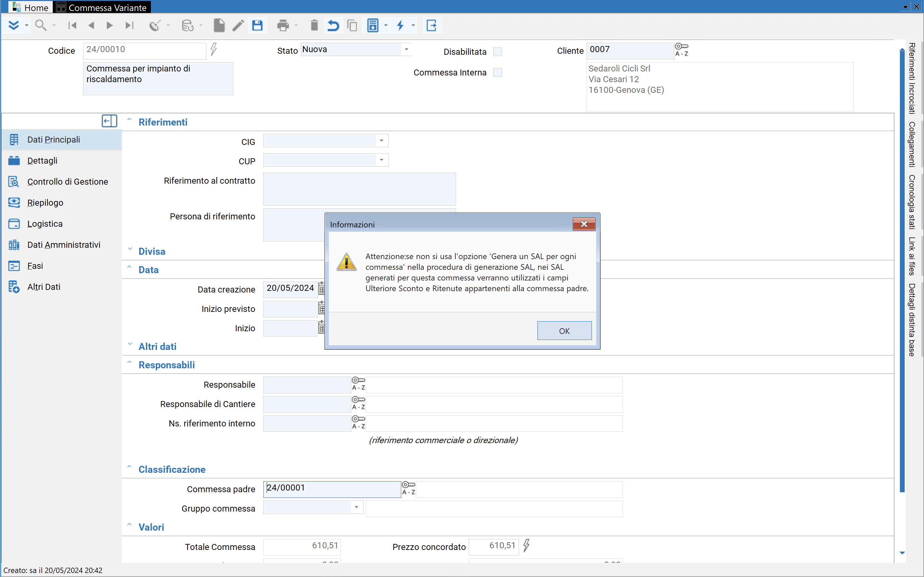Collapse the Riferimenti section
This screenshot has height=577, width=924.
[x=129, y=120]
